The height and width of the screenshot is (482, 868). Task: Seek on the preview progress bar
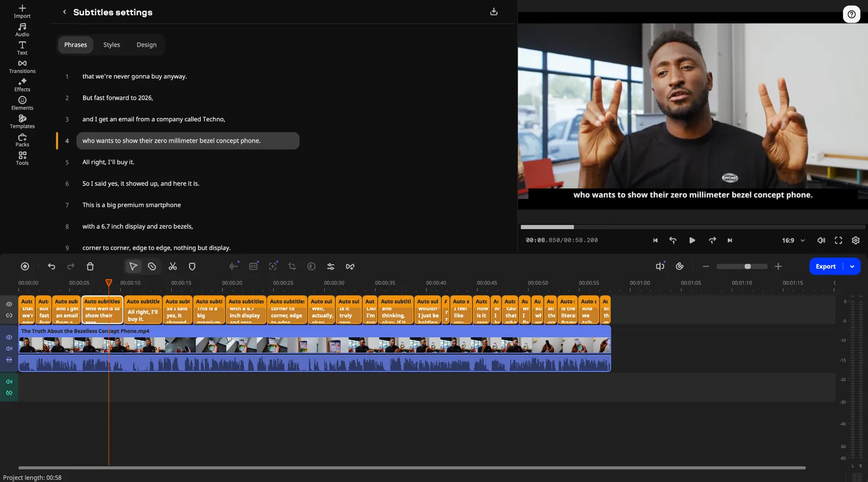[x=693, y=227]
